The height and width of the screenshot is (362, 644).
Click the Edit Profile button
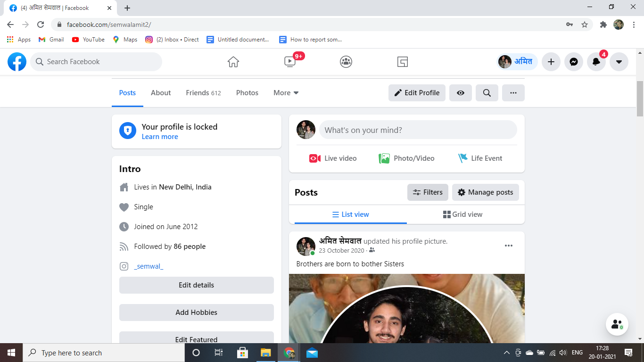(417, 93)
